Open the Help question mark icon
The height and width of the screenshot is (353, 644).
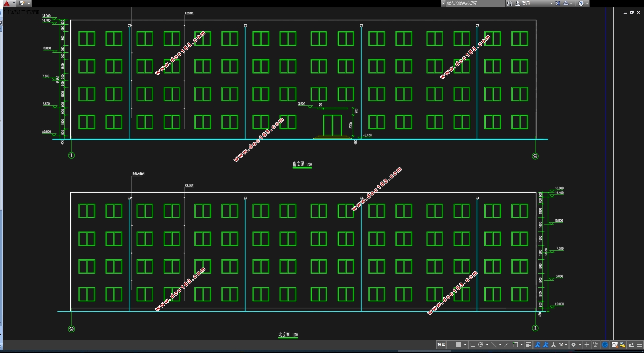(581, 3)
